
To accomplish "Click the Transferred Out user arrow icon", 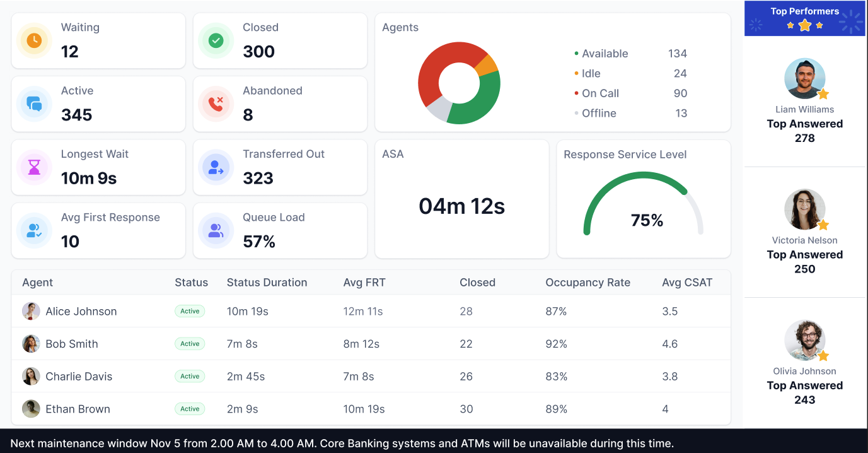I will coord(216,167).
